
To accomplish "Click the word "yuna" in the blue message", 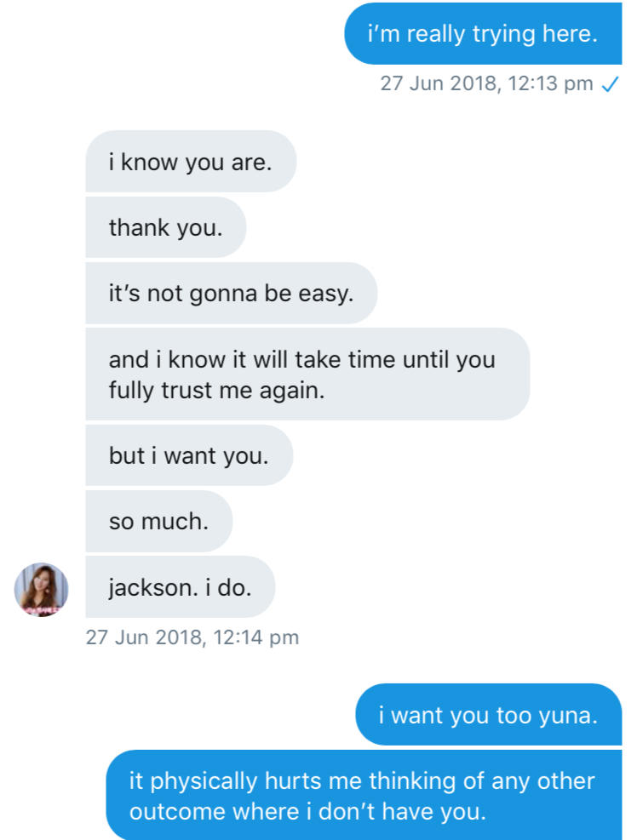I will tap(569, 715).
